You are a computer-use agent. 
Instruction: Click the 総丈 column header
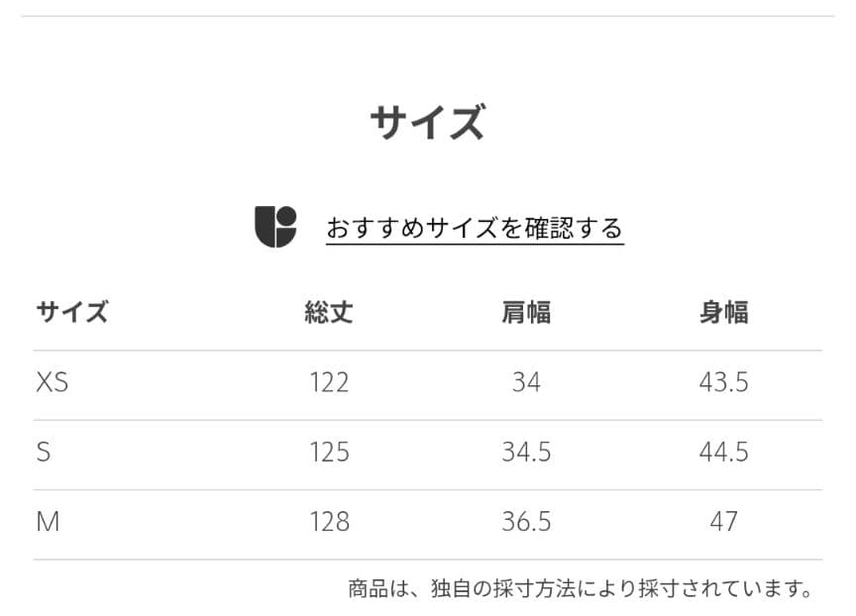coord(328,312)
